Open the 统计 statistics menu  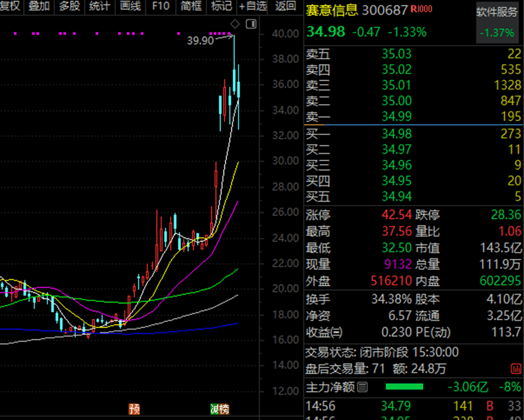(x=99, y=7)
